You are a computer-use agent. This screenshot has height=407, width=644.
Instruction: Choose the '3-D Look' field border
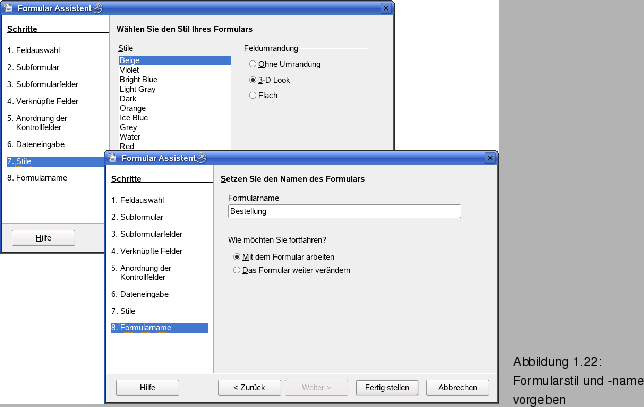253,79
